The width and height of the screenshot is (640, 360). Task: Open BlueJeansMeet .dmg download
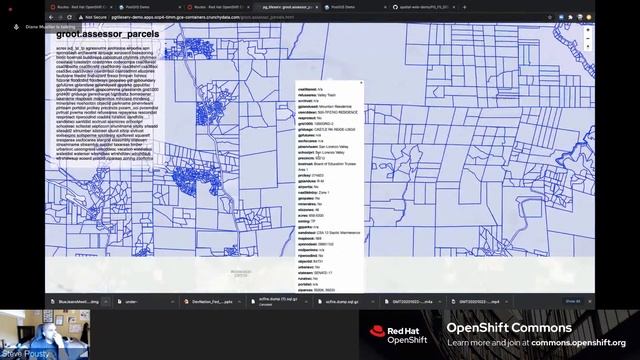point(75,302)
